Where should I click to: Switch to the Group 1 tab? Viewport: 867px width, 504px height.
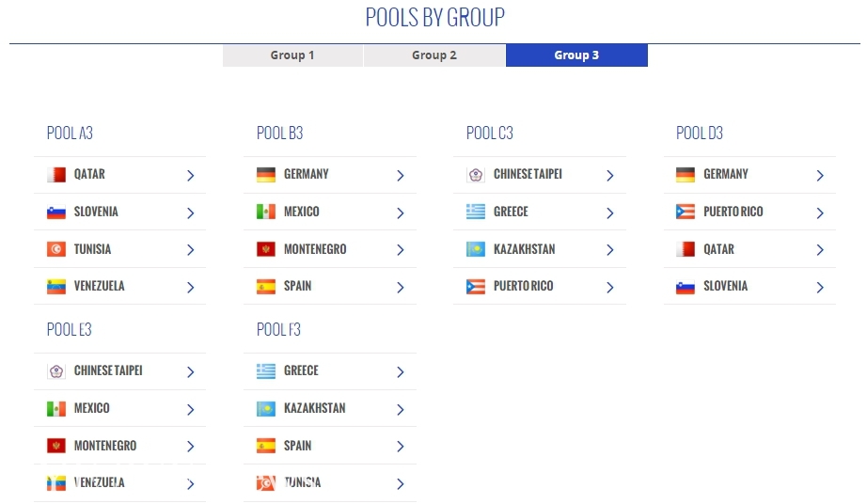point(292,55)
